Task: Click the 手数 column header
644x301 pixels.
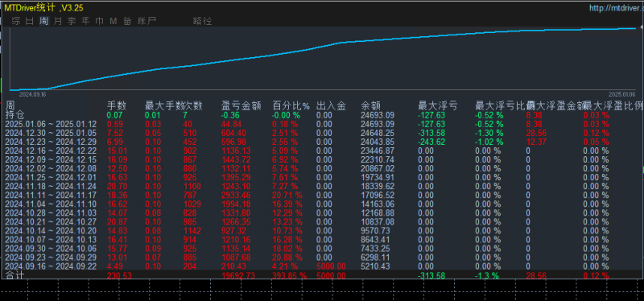Action: (117, 106)
